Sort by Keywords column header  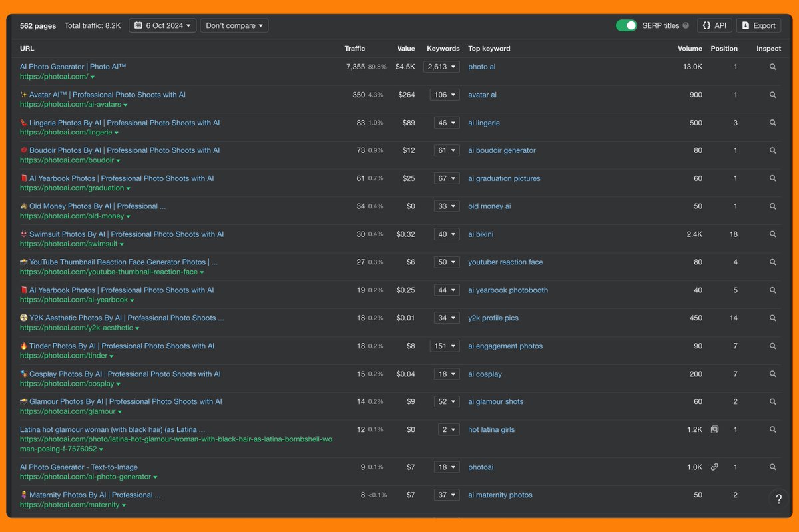[443, 49]
